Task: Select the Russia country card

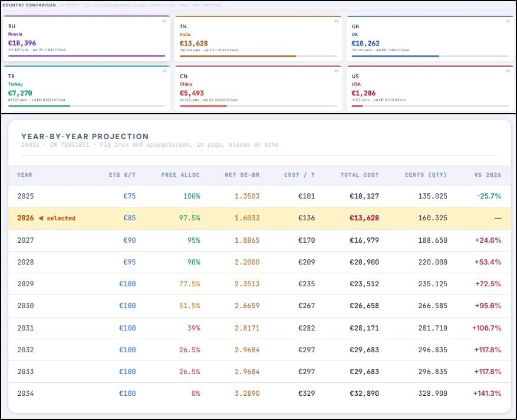Action: coord(87,38)
